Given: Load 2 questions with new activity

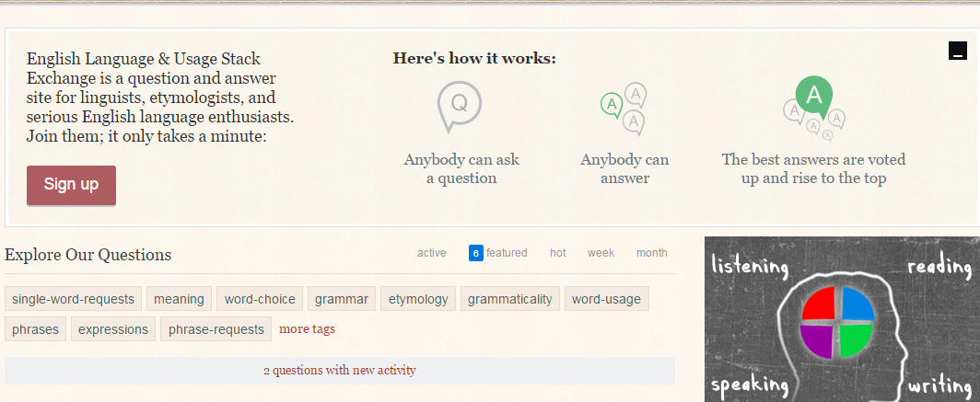Looking at the screenshot, I should coord(339,370).
